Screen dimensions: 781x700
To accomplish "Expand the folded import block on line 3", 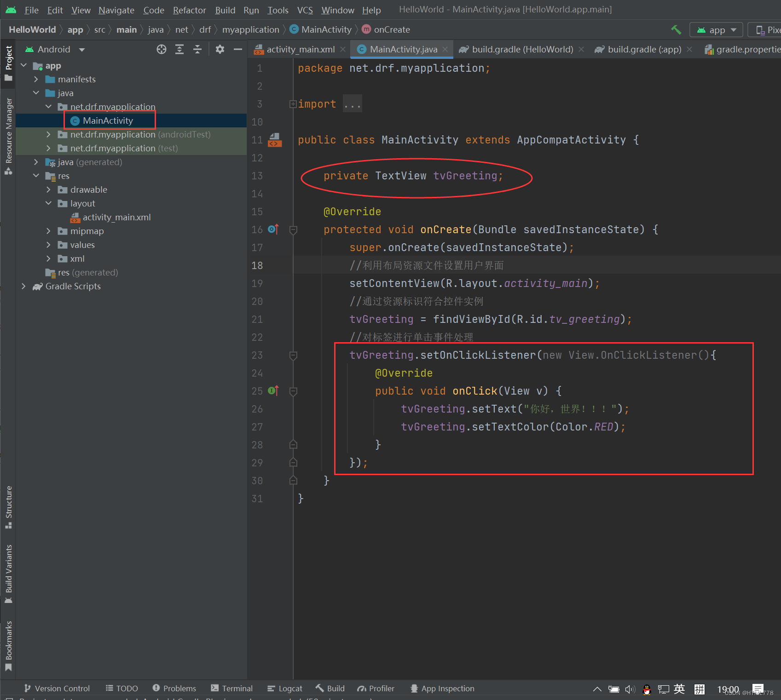I will [293, 104].
